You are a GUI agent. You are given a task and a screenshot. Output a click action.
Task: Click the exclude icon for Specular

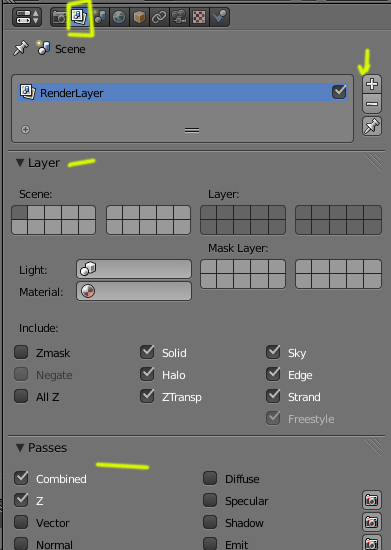pos(372,500)
